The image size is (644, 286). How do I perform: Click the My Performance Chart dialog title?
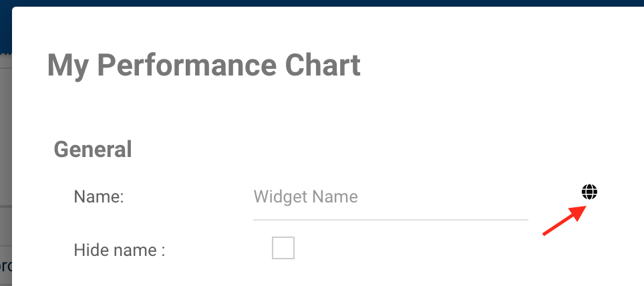[204, 65]
